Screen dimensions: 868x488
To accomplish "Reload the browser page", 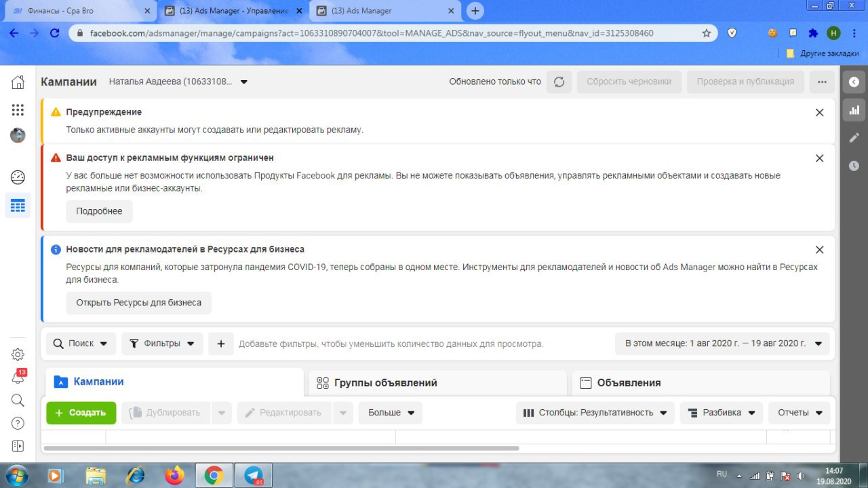I will [x=55, y=33].
